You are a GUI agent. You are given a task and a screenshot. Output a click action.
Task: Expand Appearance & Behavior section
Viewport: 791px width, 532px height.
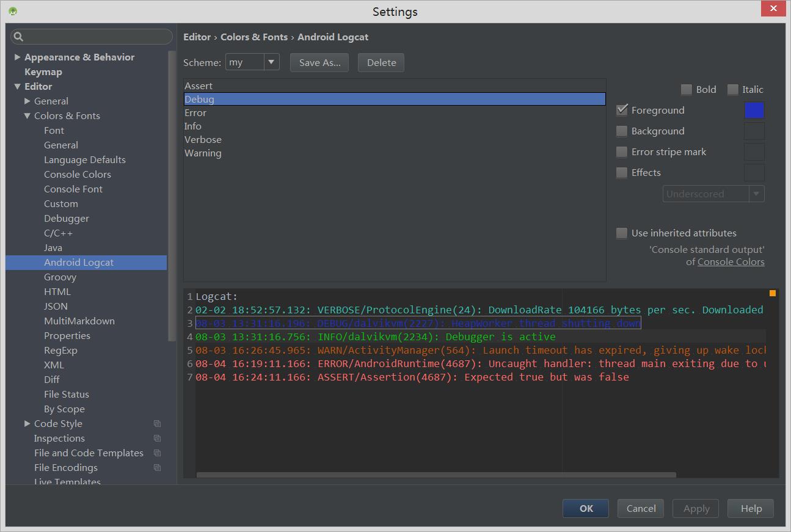[17, 57]
